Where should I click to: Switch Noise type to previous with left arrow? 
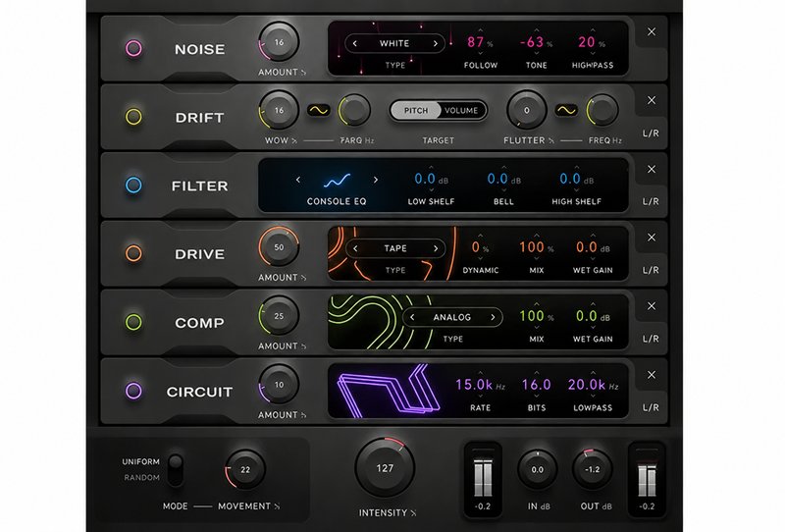point(354,43)
